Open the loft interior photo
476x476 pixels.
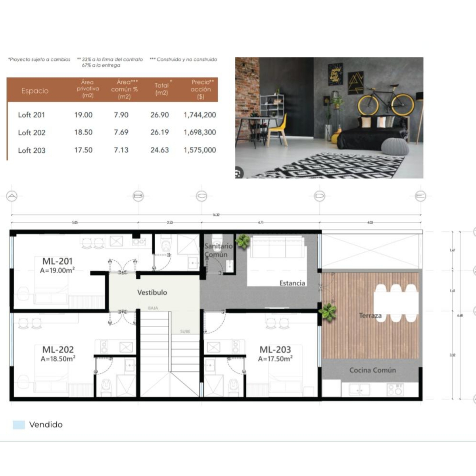(329, 117)
